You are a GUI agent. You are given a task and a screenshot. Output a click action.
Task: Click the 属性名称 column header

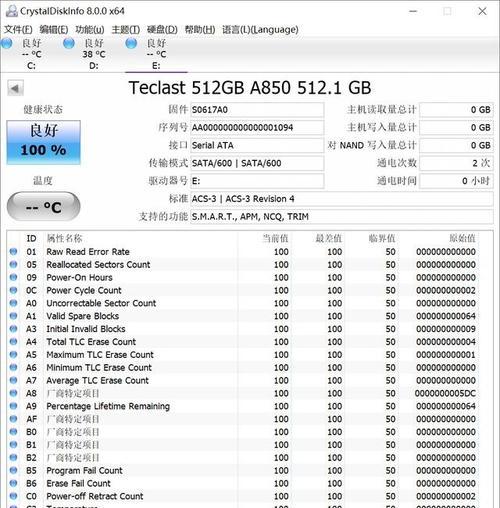[64, 238]
